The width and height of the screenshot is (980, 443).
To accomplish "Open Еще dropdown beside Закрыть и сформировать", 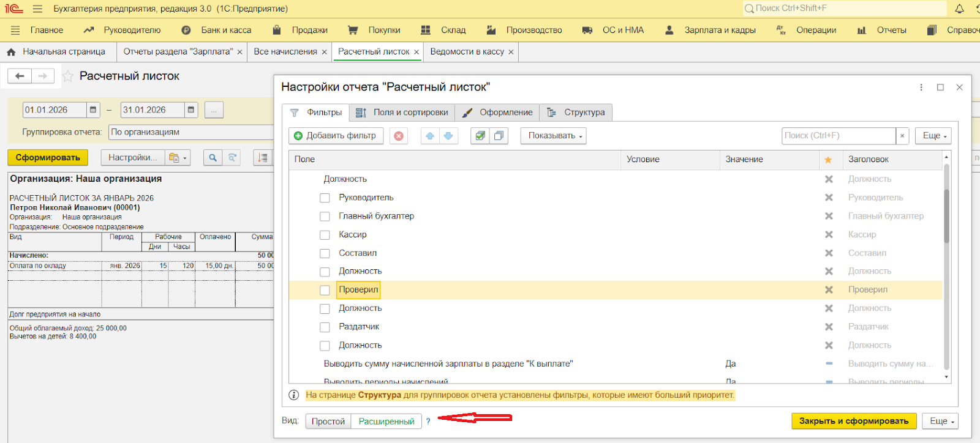I will coord(941,421).
